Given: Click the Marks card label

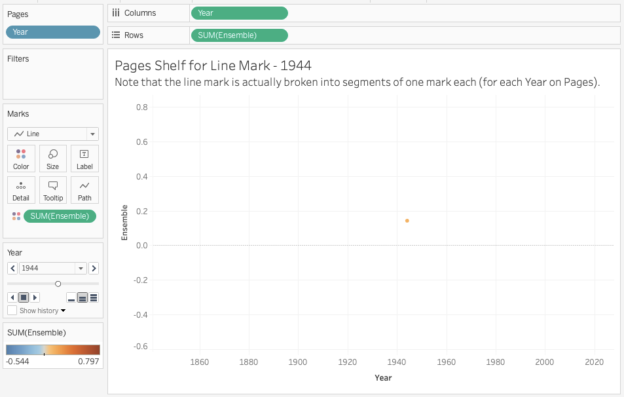Looking at the screenshot, I should click(x=18, y=114).
